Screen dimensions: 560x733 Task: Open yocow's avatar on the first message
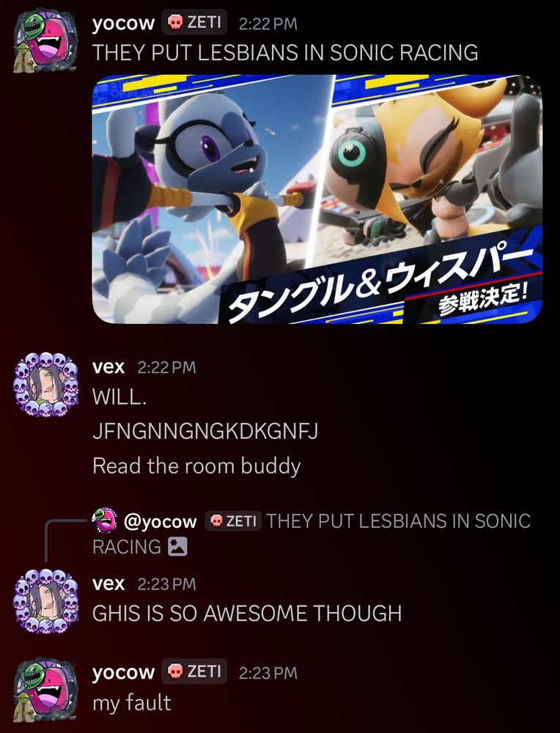[45, 41]
